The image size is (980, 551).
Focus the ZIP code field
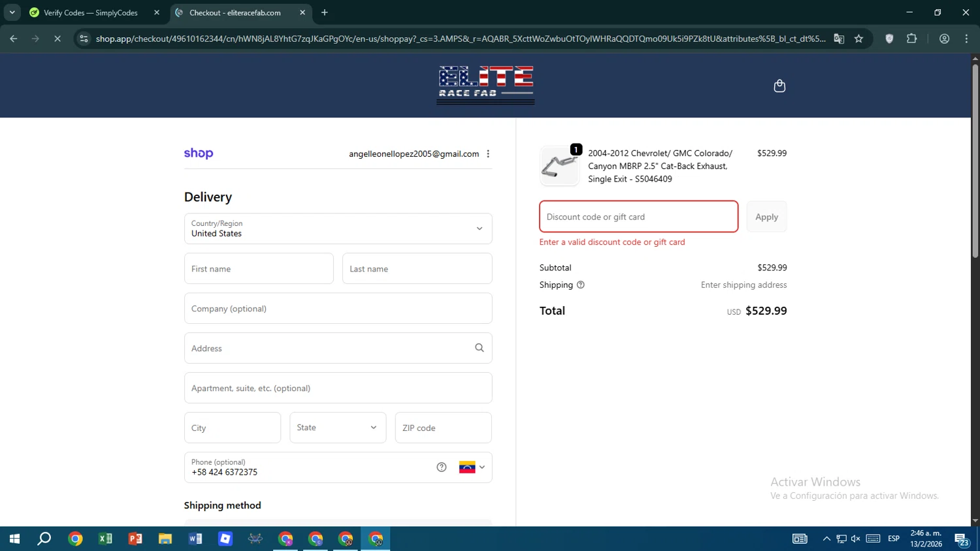(444, 428)
